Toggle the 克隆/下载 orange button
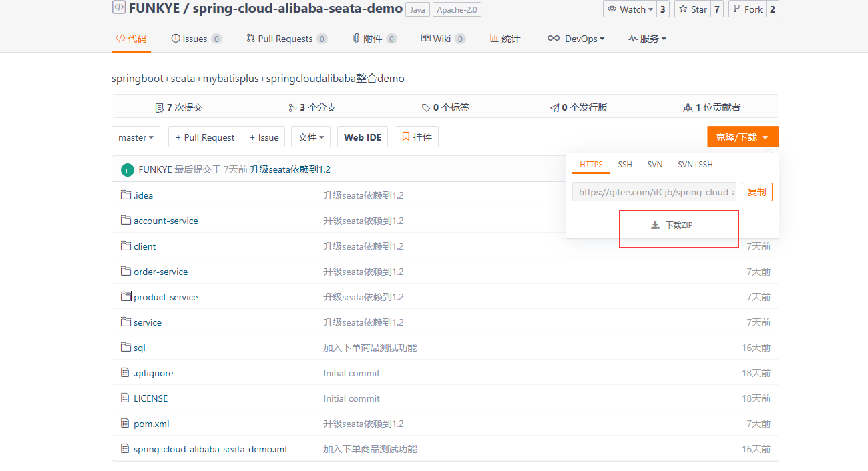 [x=742, y=137]
